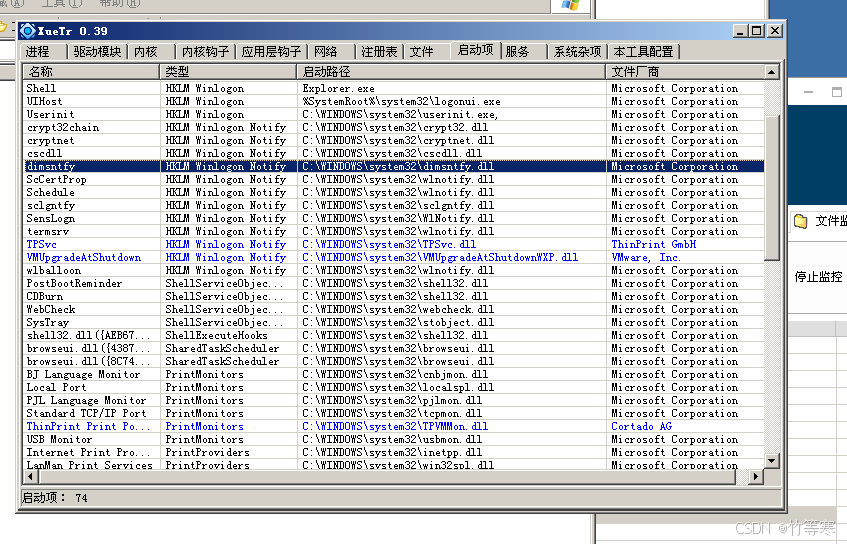Select the BJ Language Monitor entry
847x544 pixels.
[x=84, y=374]
